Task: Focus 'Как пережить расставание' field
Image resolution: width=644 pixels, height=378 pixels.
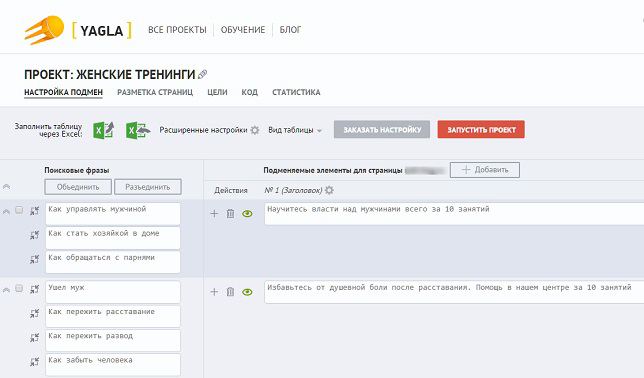Action: 113,316
